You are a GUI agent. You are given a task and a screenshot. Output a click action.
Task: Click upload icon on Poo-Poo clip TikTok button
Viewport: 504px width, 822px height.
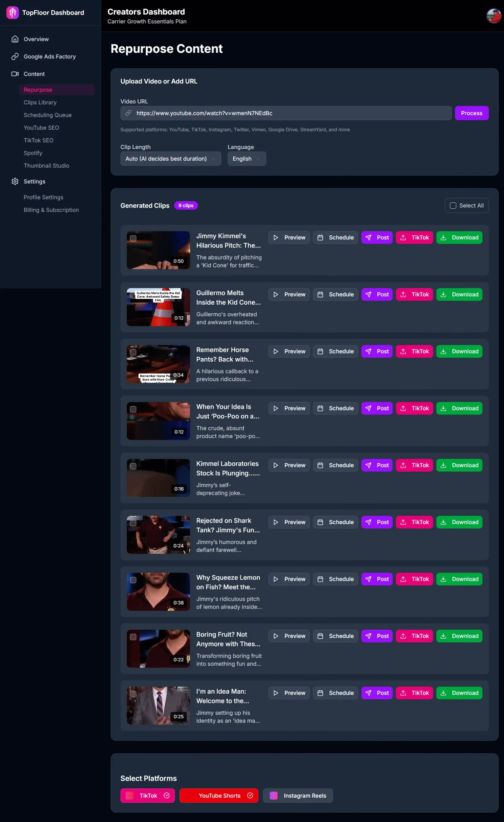pyautogui.click(x=403, y=408)
